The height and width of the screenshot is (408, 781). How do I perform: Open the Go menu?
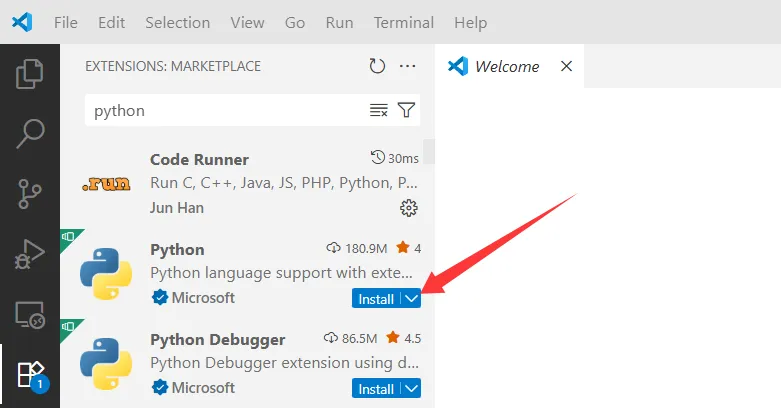(x=295, y=22)
